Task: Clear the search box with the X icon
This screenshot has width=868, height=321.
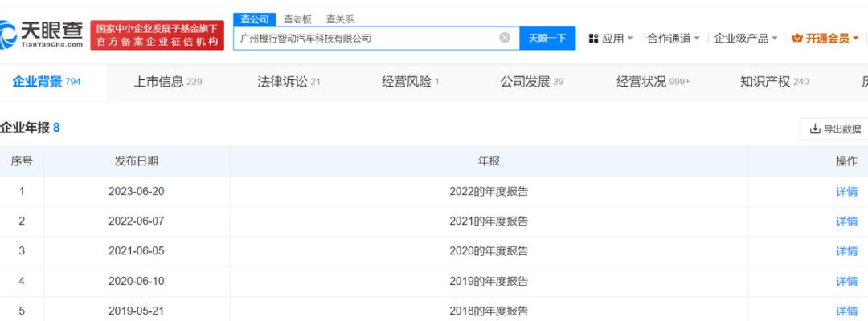Action: tap(504, 38)
